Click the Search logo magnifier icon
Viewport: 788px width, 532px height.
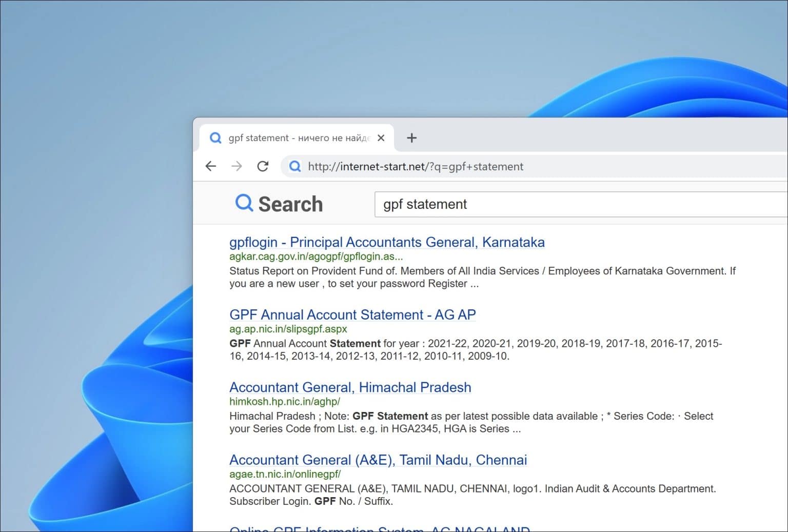[244, 203]
